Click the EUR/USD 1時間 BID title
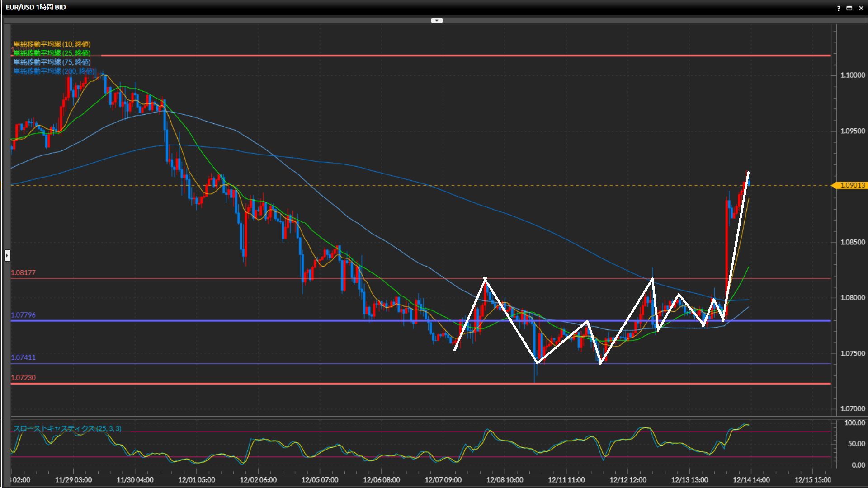Image resolution: width=868 pixels, height=488 pixels. 36,7
